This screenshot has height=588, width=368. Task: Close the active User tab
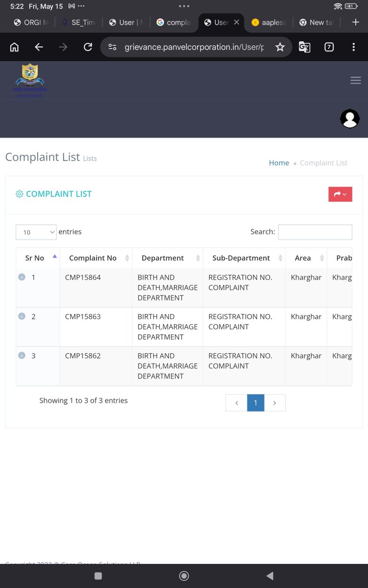pos(237,22)
